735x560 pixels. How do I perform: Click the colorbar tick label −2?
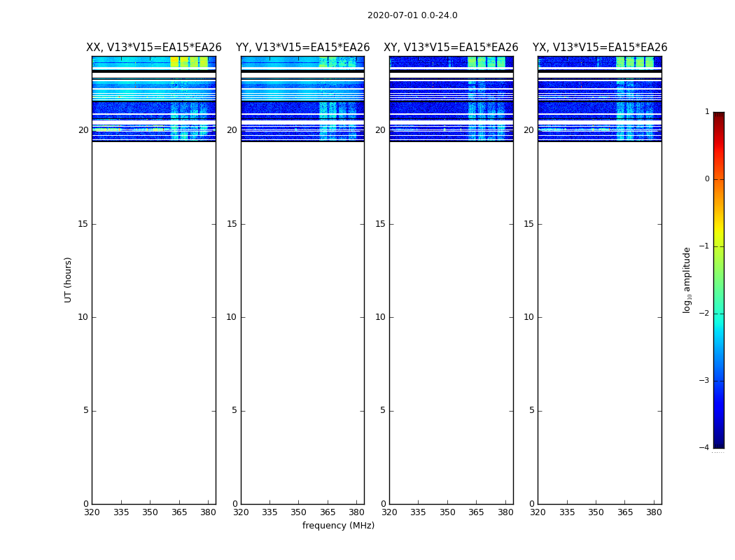pos(706,314)
